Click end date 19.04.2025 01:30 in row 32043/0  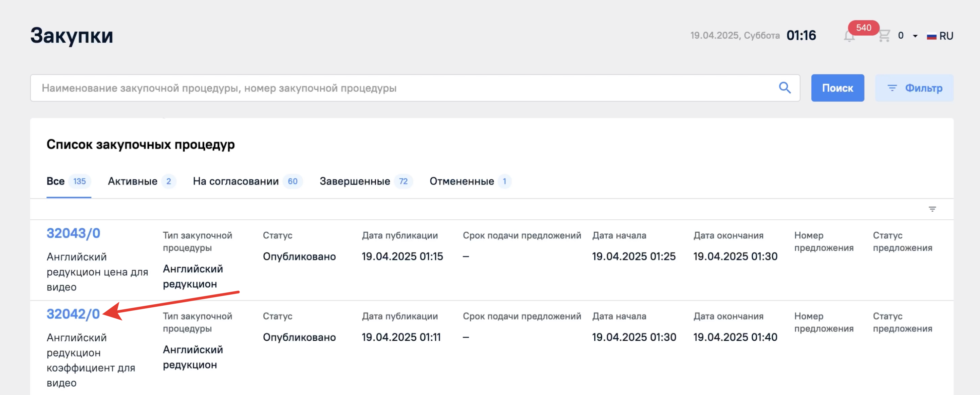click(735, 256)
